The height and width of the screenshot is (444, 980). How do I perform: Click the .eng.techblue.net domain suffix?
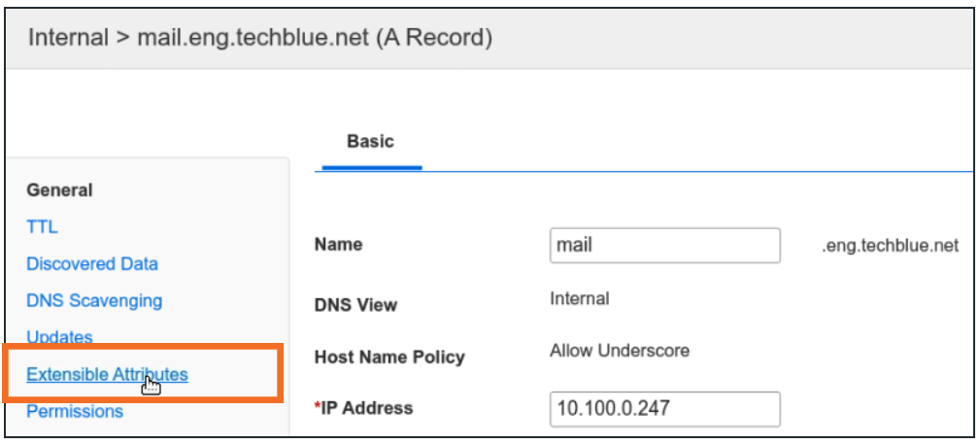click(890, 247)
